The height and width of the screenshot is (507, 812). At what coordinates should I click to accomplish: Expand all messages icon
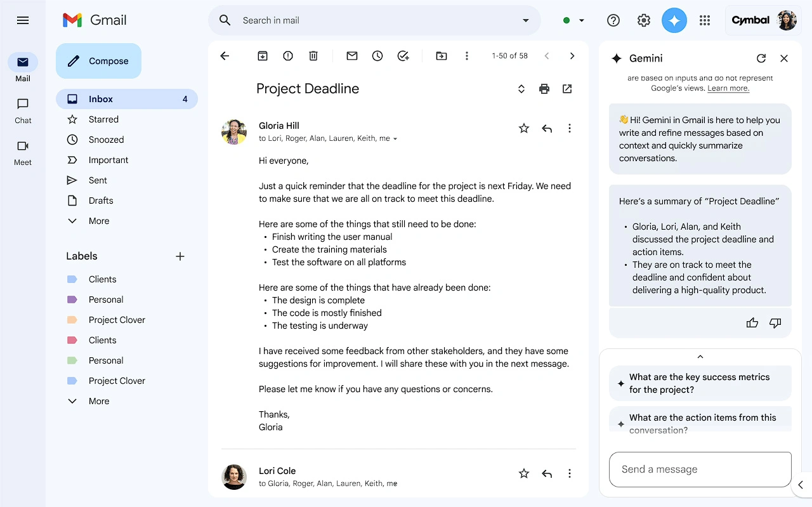pyautogui.click(x=521, y=89)
